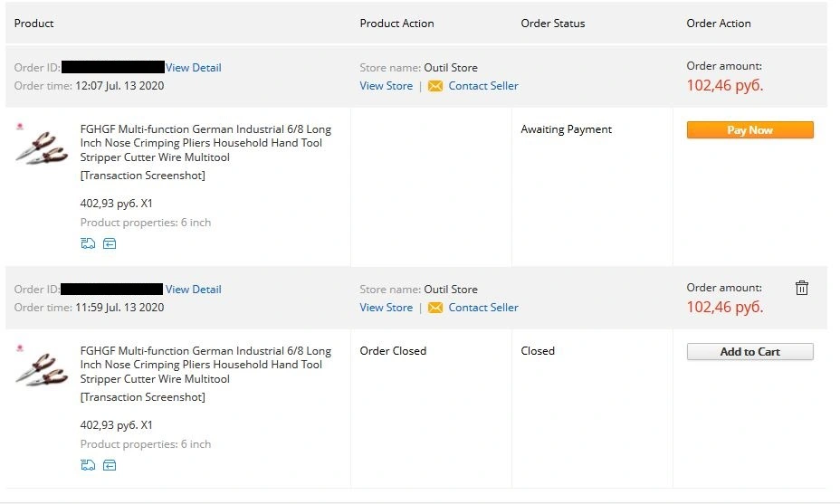Click the Awaiting Payment status text
This screenshot has width=840, height=504.
pos(567,129)
